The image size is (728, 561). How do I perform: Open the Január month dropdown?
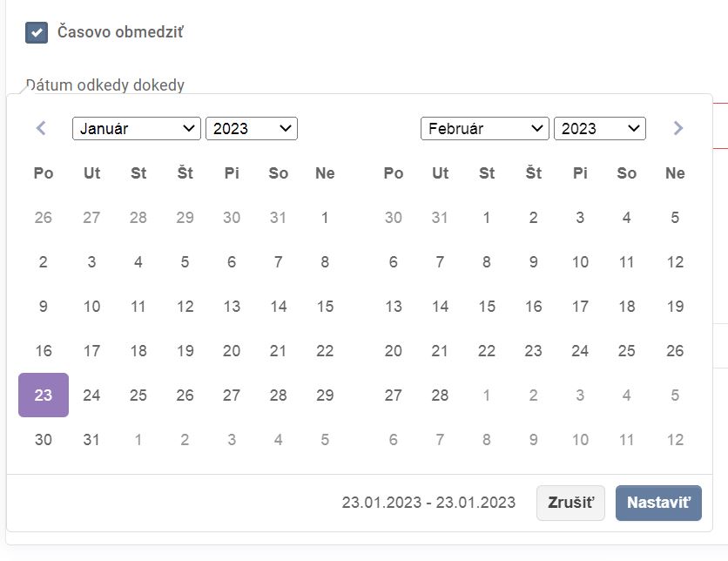pyautogui.click(x=137, y=129)
